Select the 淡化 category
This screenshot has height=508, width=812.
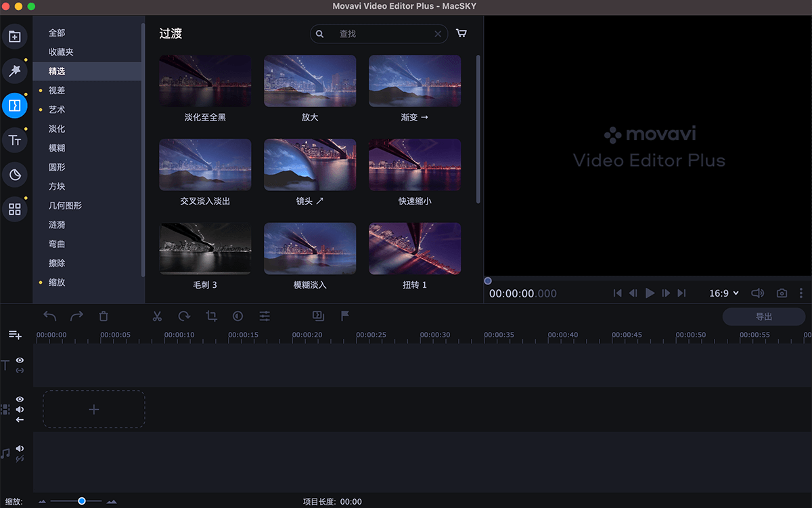(x=57, y=129)
